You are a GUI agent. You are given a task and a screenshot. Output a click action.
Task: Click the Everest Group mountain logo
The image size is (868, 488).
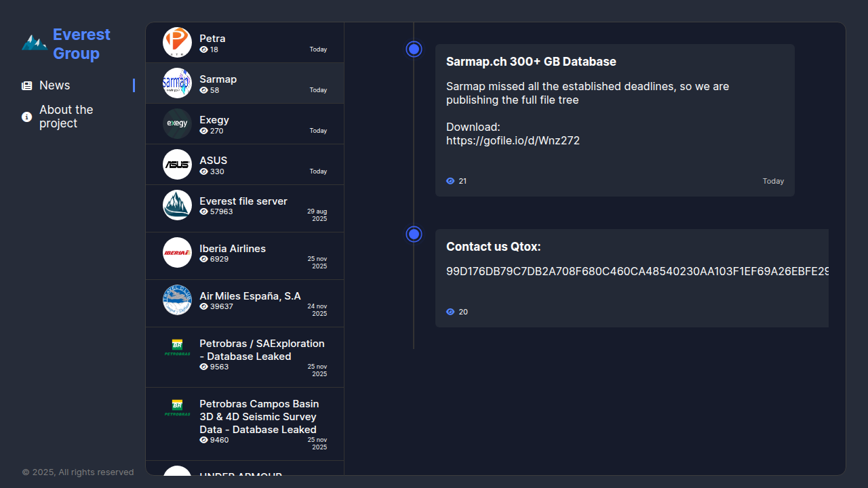point(34,43)
